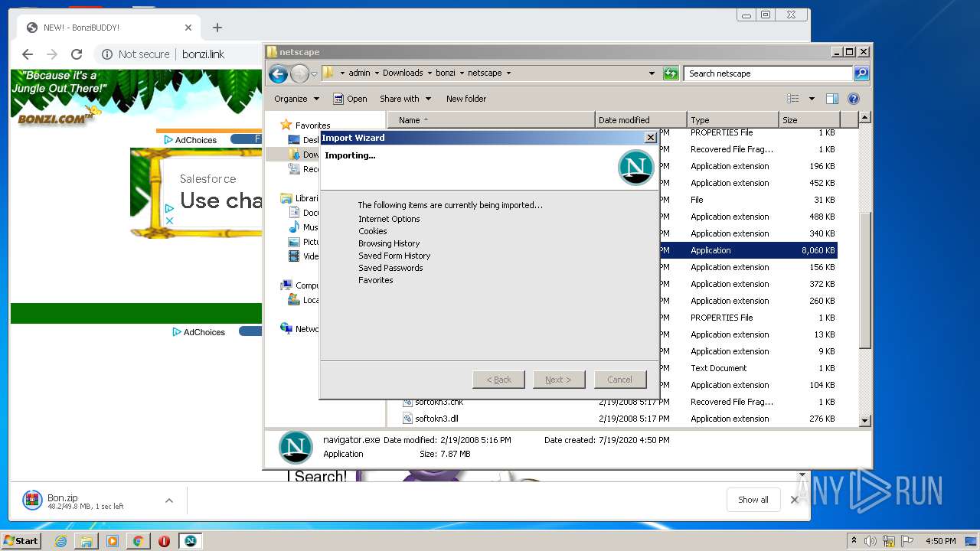Click the Netscape logo in Import Wizard
Viewport: 980px width, 551px height.
tap(635, 167)
